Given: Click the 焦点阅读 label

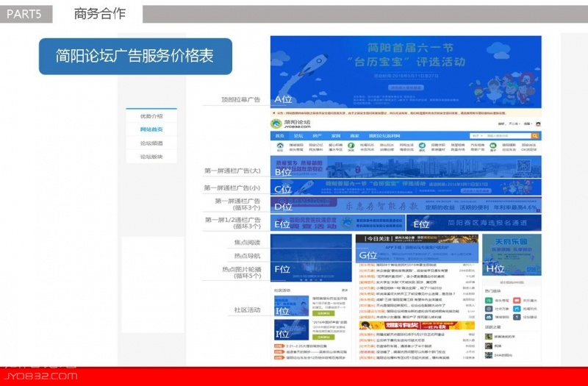Looking at the screenshot, I should [247, 243].
